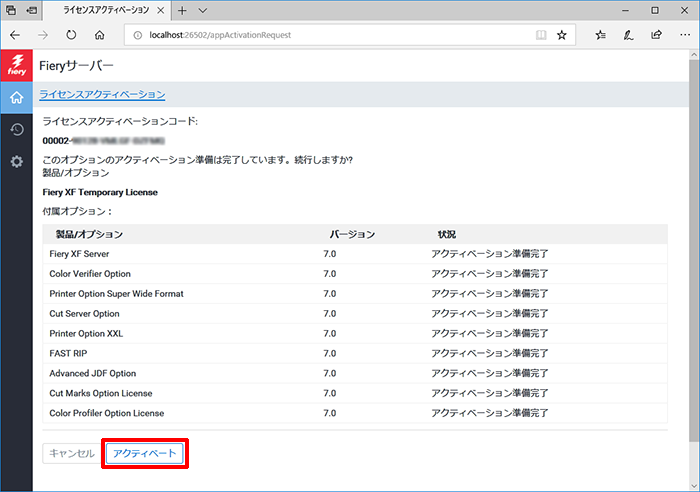Click Fiery XF Temporary License text
Screen dimensions: 700x492
100,192
